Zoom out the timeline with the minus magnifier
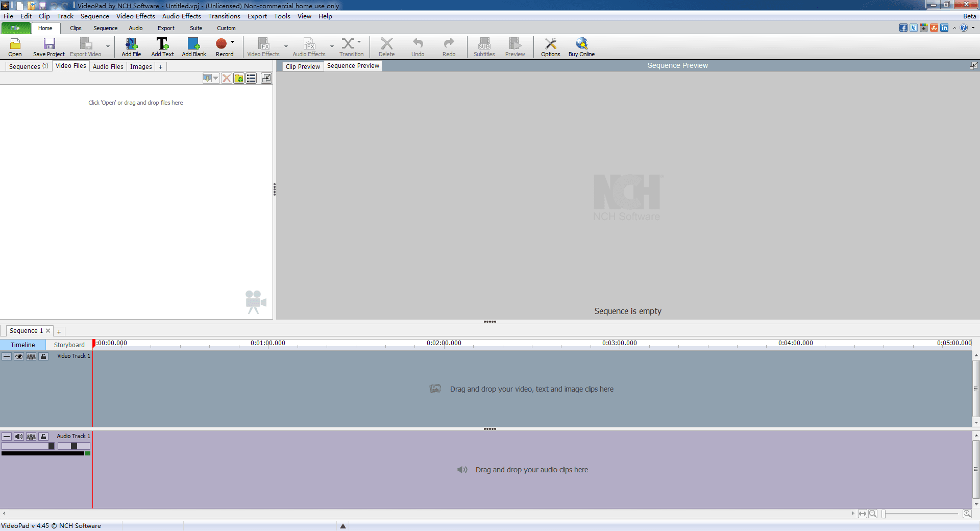Image resolution: width=980 pixels, height=531 pixels. [x=873, y=514]
